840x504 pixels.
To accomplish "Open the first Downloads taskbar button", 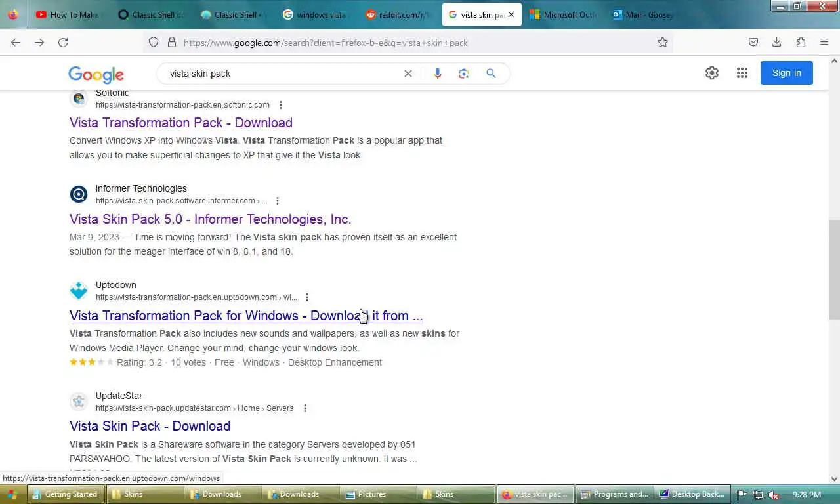I will (222, 494).
